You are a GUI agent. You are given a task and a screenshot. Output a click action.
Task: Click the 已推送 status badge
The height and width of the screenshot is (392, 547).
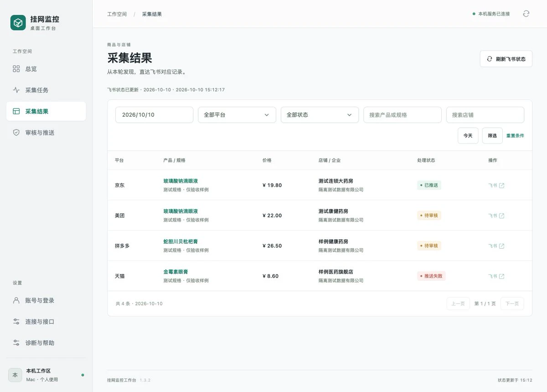(x=429, y=186)
